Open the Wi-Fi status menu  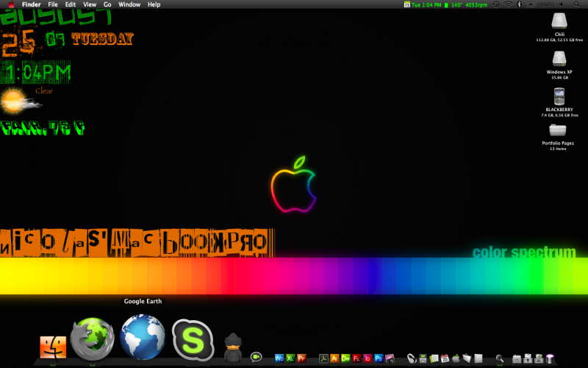click(508, 4)
